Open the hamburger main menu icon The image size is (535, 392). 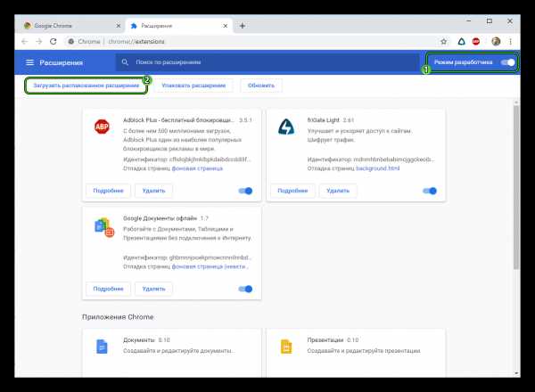coord(29,62)
